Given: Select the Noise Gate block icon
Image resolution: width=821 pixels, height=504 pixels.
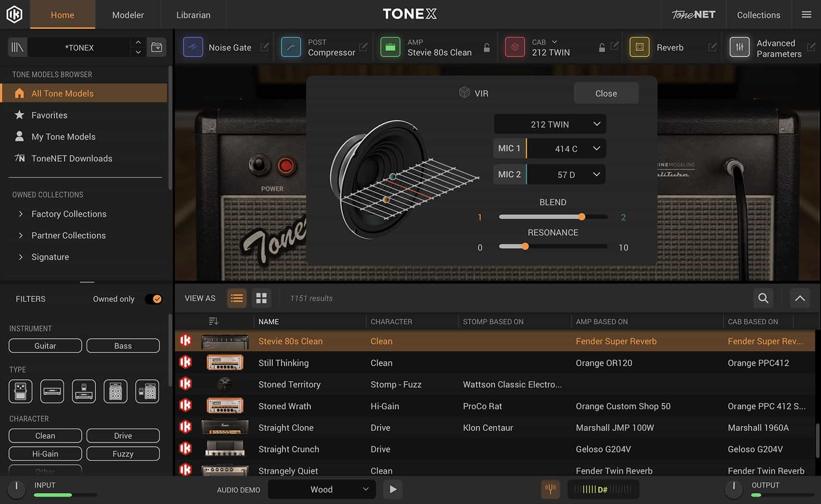Looking at the screenshot, I should coord(193,47).
